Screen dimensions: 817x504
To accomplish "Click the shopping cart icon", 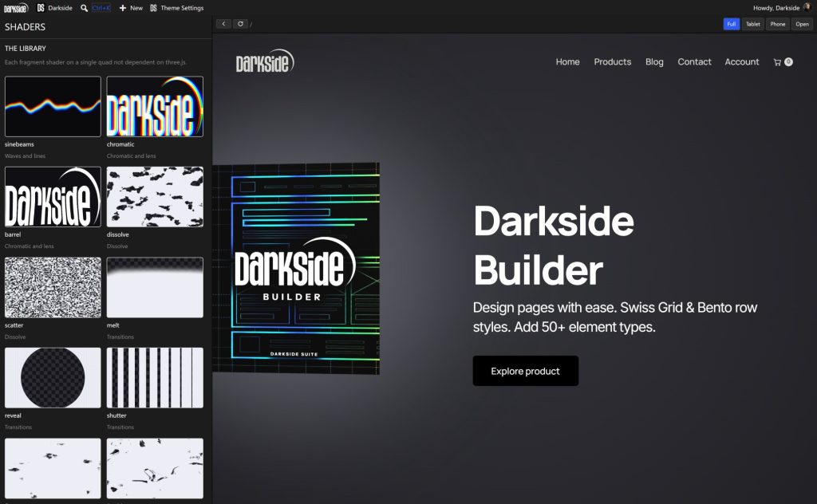I will click(x=777, y=62).
